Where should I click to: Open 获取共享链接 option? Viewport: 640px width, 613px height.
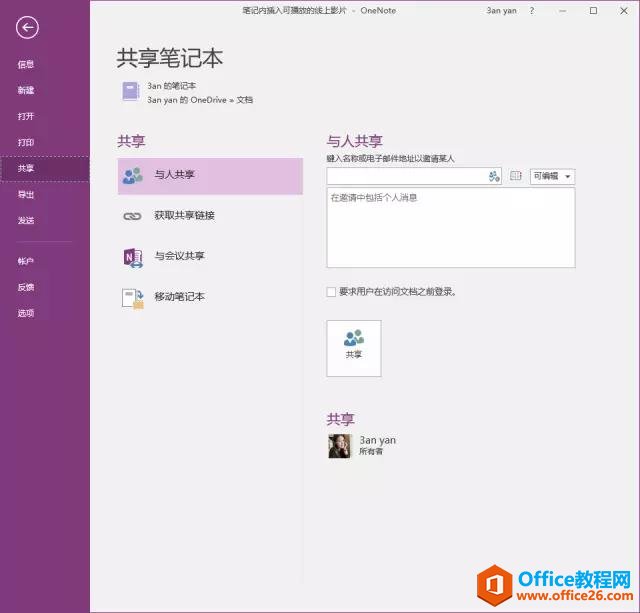pos(210,216)
